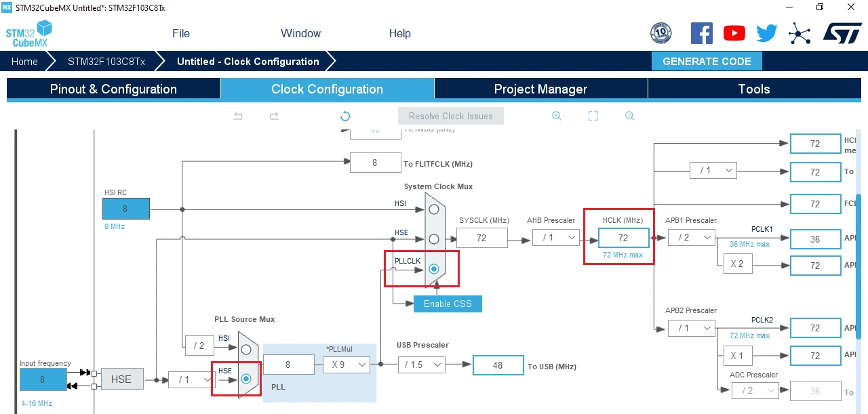Click the Enable CSS button

[448, 304]
